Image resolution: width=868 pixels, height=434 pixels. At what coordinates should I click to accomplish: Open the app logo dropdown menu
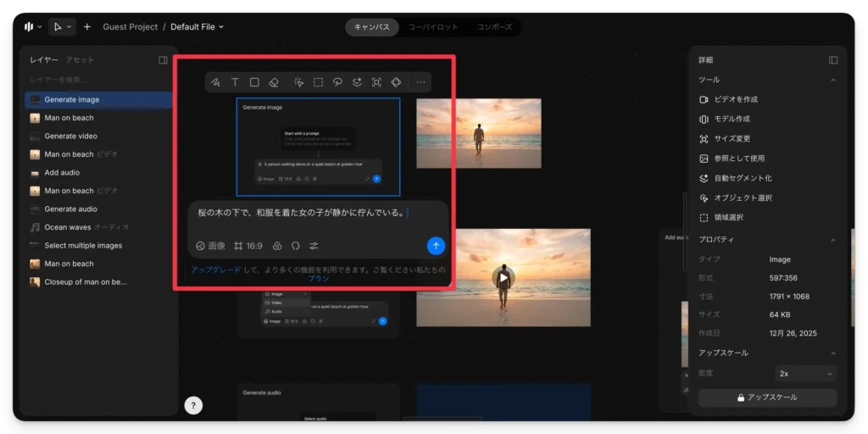[33, 26]
